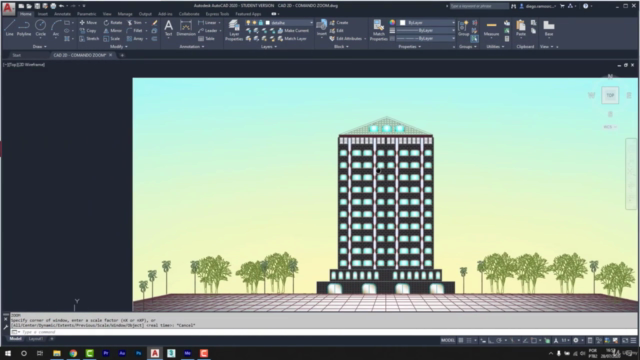Select the Arc tool
Viewport: 640px width, 360px height.
pyautogui.click(x=56, y=28)
